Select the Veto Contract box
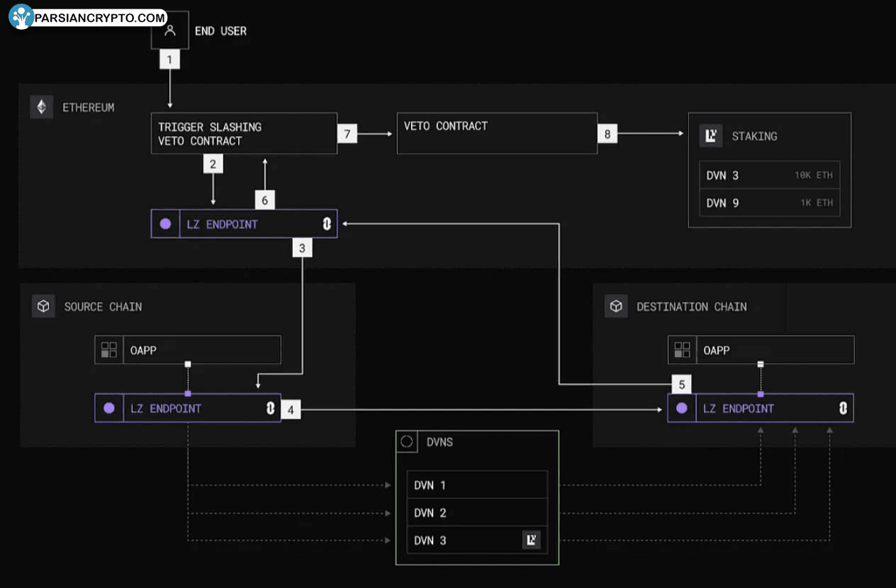 pos(496,133)
